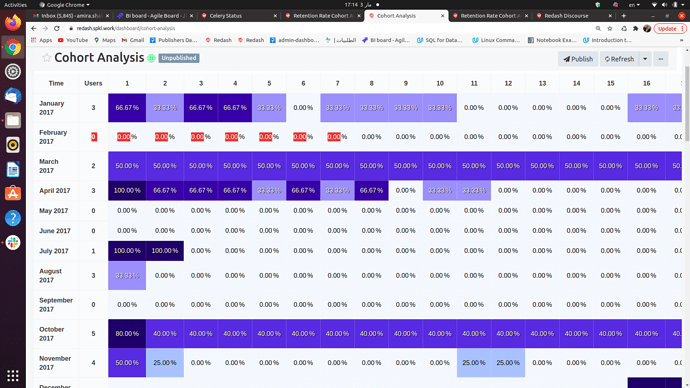Open the Chrome extensions puzzle icon
This screenshot has width=690, height=388.
click(x=635, y=28)
